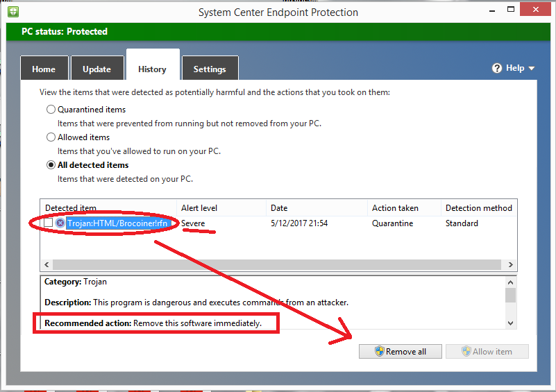
Task: Click the Allow item button
Action: point(487,351)
